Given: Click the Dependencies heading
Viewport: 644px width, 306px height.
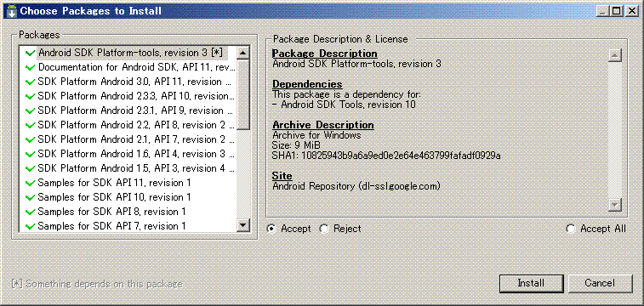Looking at the screenshot, I should (x=307, y=84).
